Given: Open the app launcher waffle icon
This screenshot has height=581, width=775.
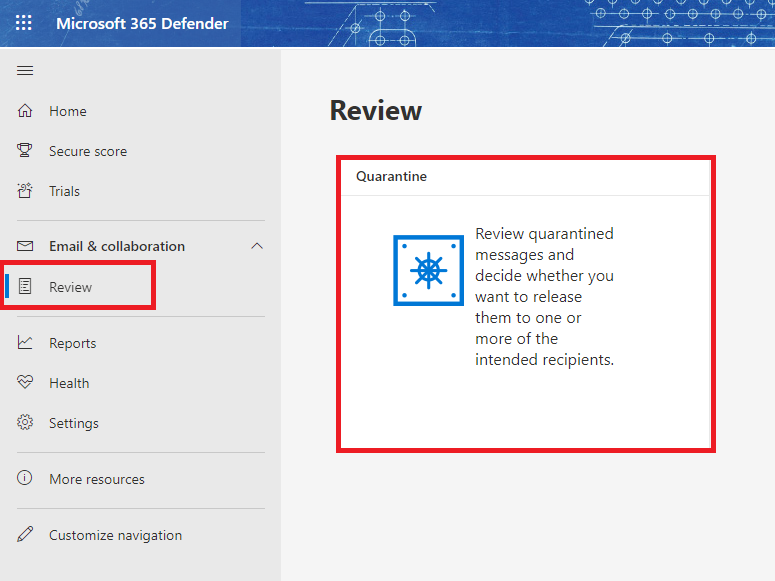Looking at the screenshot, I should click(x=23, y=23).
